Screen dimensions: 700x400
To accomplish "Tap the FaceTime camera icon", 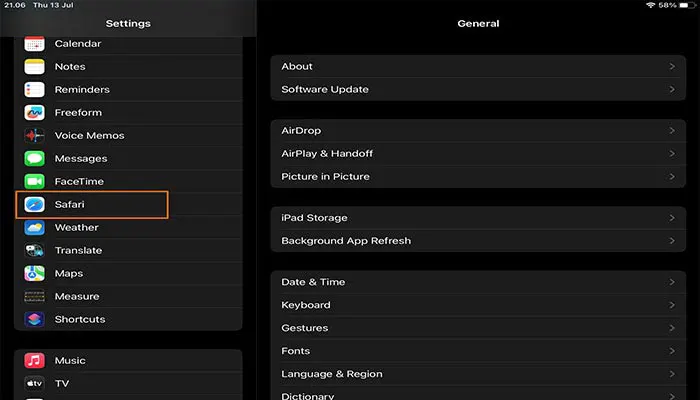I will tap(35, 182).
